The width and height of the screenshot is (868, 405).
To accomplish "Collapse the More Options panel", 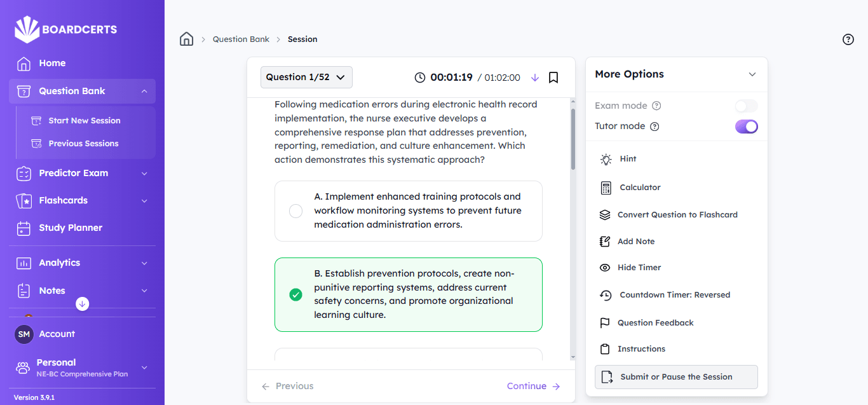I will [752, 74].
